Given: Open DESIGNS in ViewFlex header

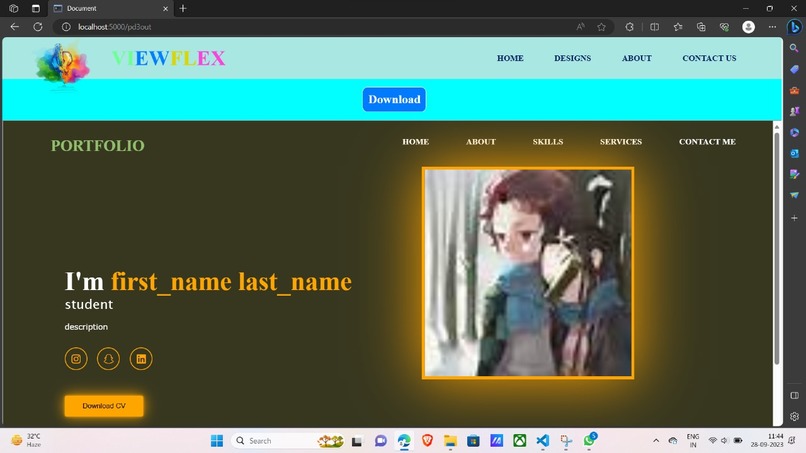Looking at the screenshot, I should tap(572, 58).
